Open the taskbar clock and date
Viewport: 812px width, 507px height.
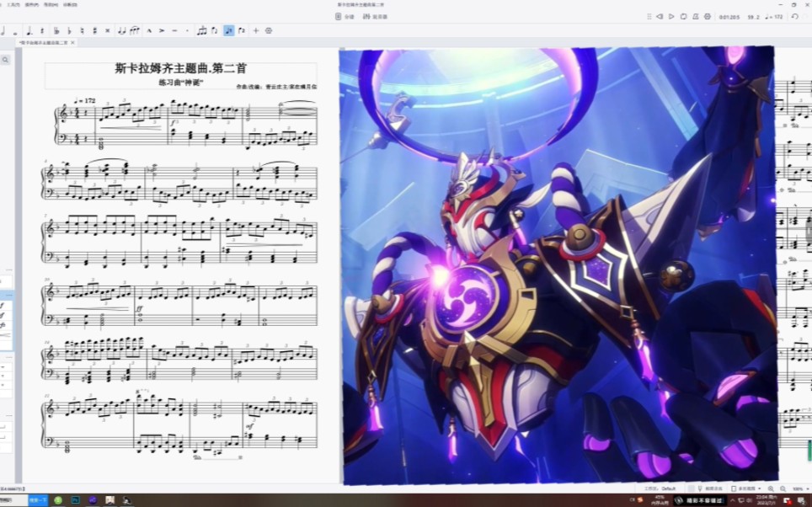tap(766, 500)
